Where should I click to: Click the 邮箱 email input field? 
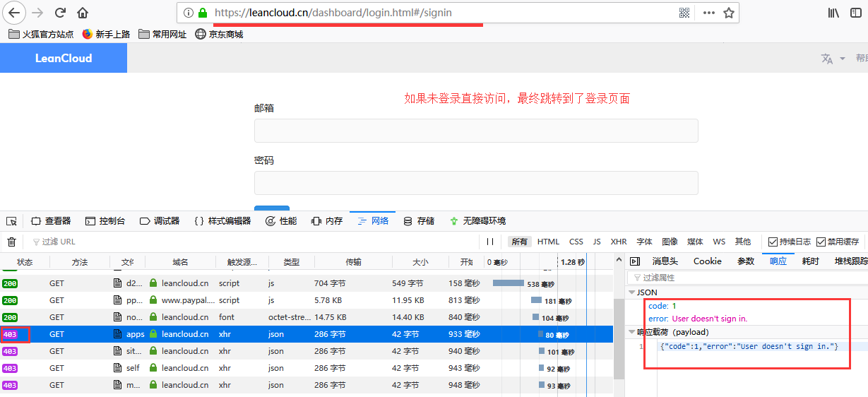476,131
